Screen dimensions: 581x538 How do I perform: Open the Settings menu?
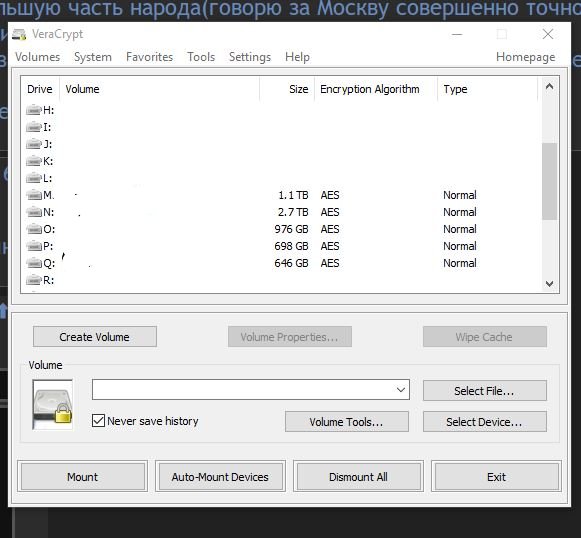point(250,57)
